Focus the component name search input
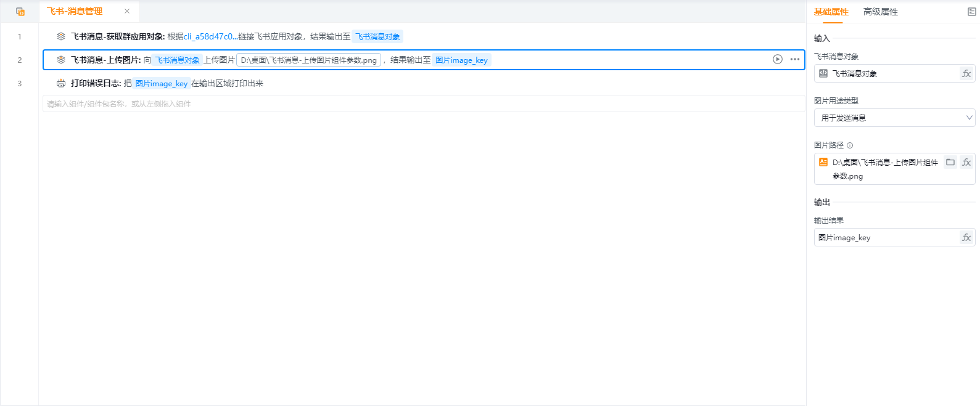This screenshot has width=980, height=406. pyautogui.click(x=423, y=104)
